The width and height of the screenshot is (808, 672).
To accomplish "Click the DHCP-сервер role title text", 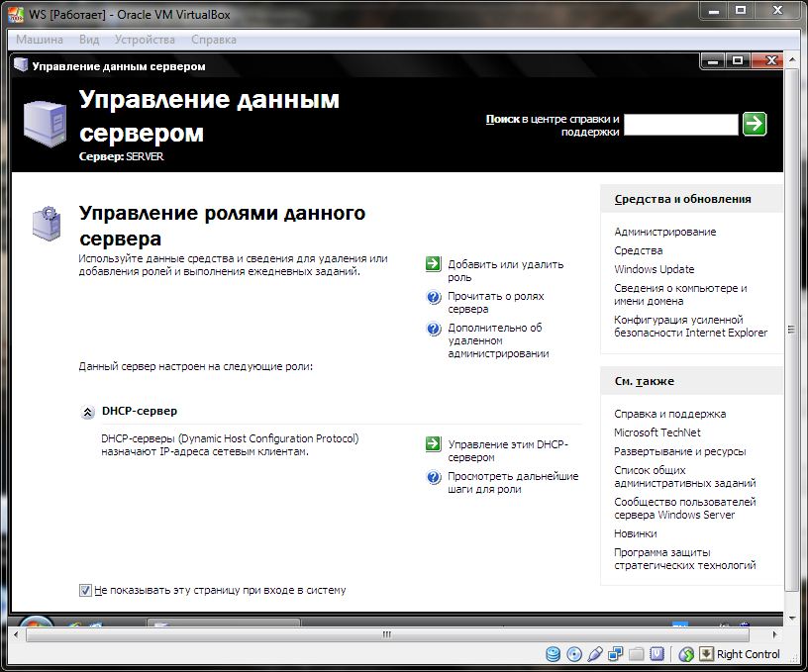I will click(140, 411).
